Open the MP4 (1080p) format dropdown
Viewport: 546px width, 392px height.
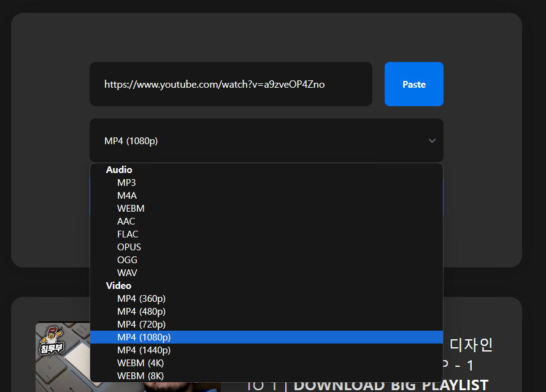[266, 140]
